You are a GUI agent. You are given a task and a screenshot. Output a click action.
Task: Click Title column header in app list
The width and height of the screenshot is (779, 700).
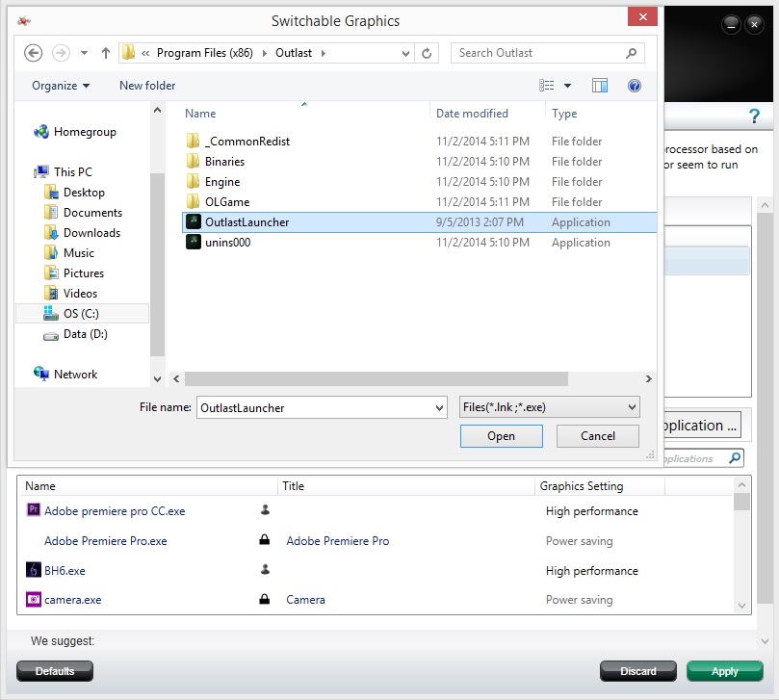pyautogui.click(x=293, y=486)
